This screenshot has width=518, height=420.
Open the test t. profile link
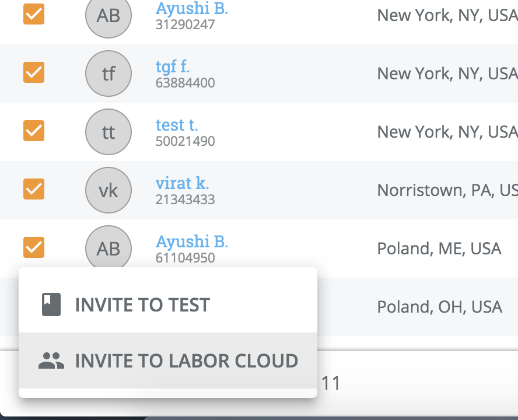177,125
